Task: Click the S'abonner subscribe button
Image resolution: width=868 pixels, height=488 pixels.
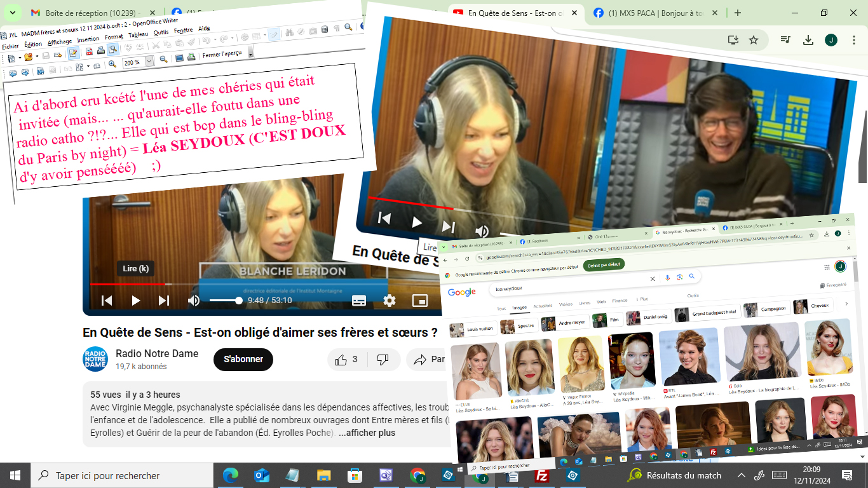Action: (x=243, y=360)
